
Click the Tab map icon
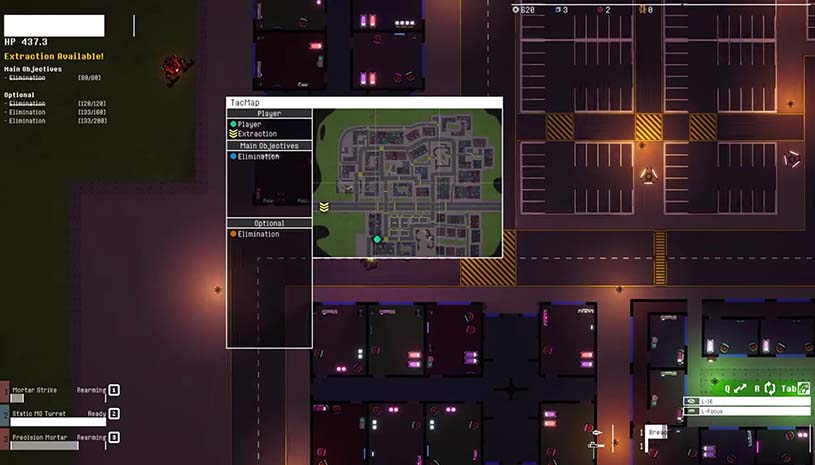802,388
